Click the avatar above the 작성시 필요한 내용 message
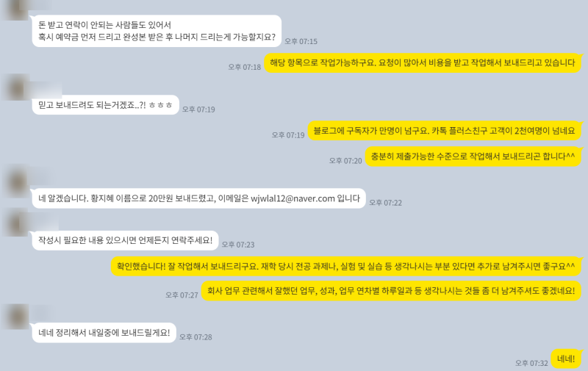588x371 pixels. click(x=15, y=223)
